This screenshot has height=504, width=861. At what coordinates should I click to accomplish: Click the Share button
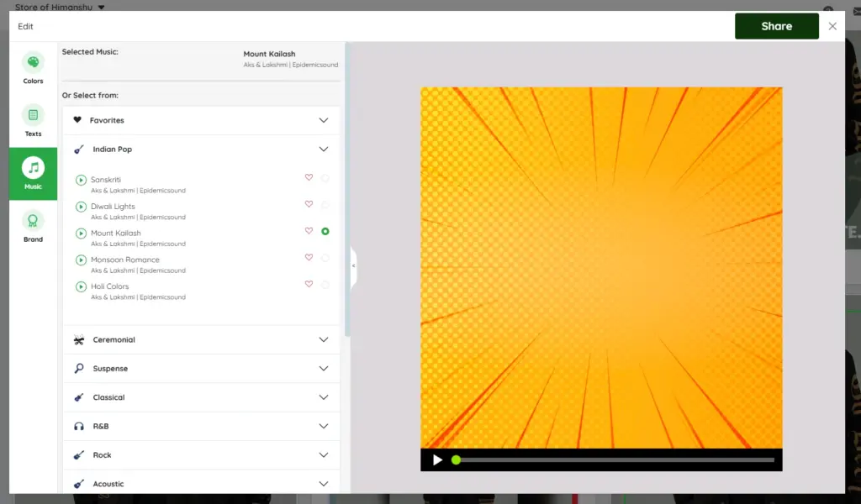776,26
